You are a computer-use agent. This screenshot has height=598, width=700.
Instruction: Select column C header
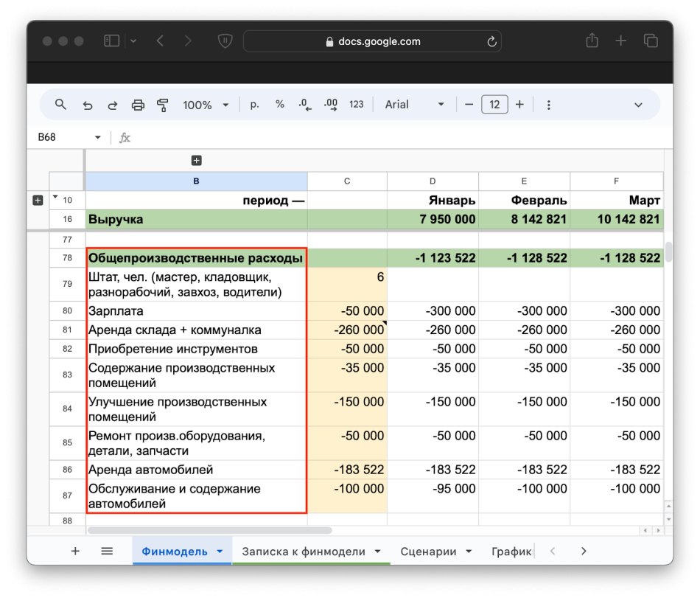tap(347, 181)
